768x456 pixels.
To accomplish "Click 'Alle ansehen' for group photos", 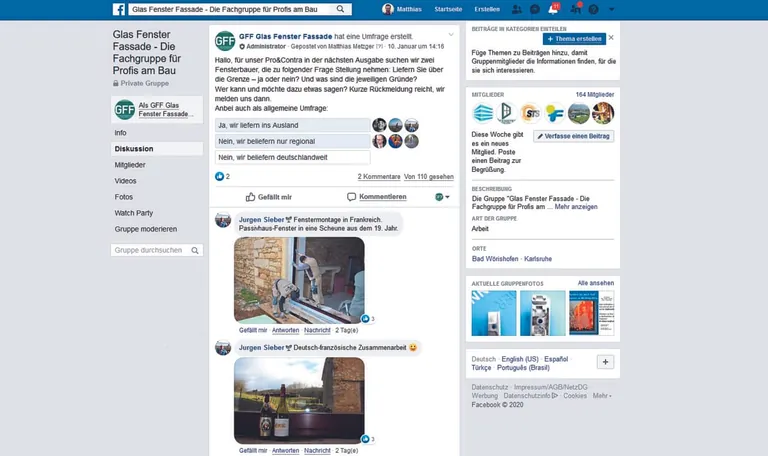I will pyautogui.click(x=595, y=283).
